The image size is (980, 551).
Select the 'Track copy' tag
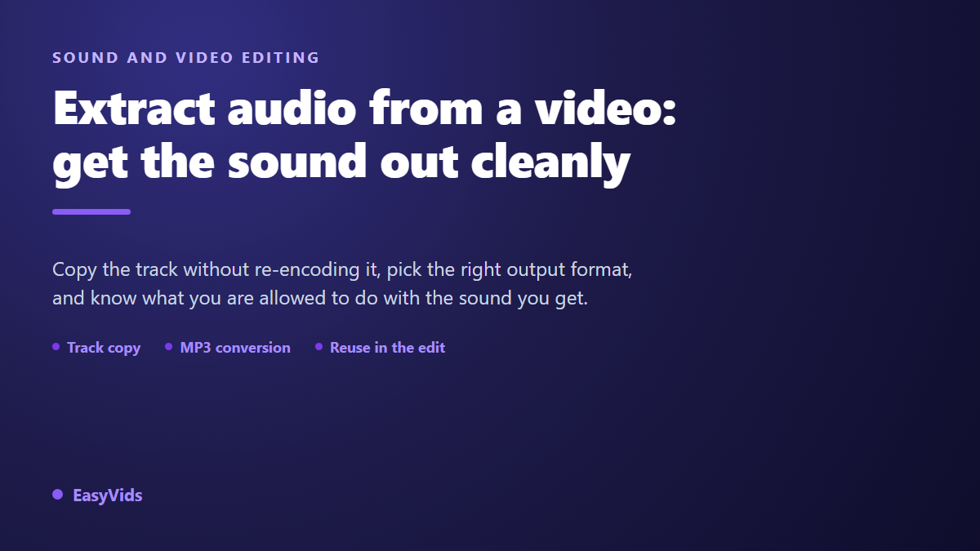[96, 348]
